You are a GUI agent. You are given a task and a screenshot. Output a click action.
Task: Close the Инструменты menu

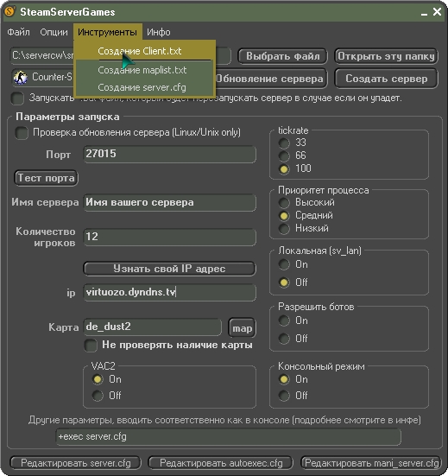click(x=107, y=32)
